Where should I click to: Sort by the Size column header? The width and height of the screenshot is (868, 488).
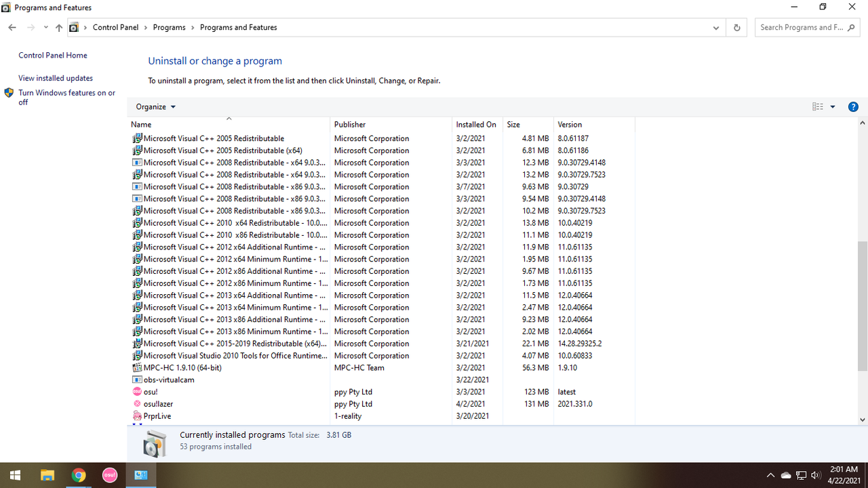click(528, 125)
